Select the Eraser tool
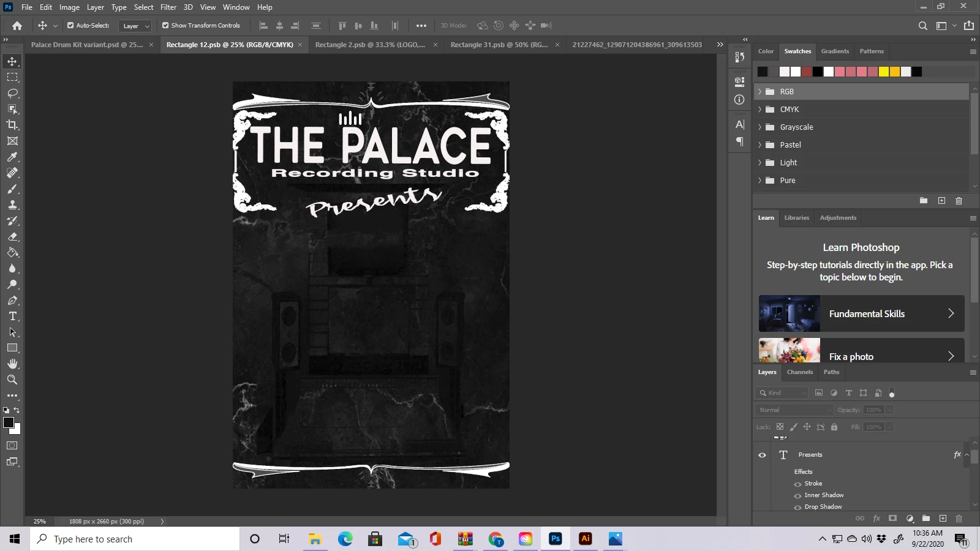980x551 pixels. click(12, 236)
